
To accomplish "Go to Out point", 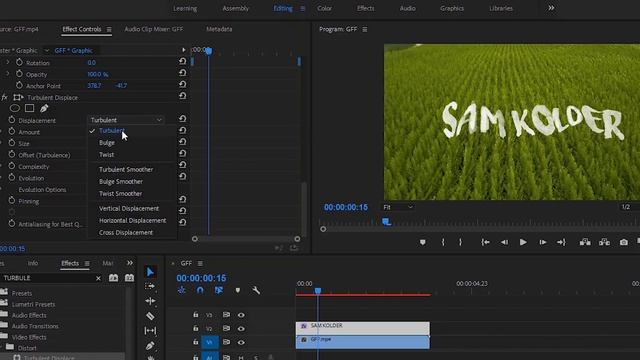I will [x=562, y=242].
